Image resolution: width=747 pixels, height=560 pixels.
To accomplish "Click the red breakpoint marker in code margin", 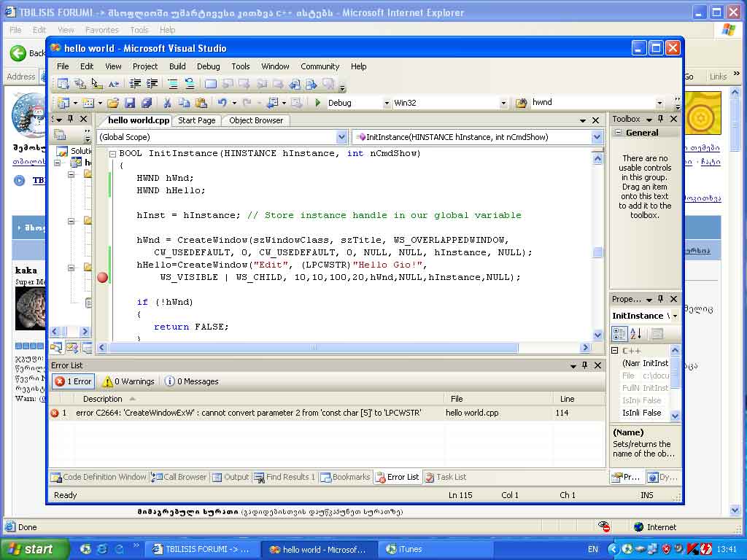I will [x=102, y=278].
